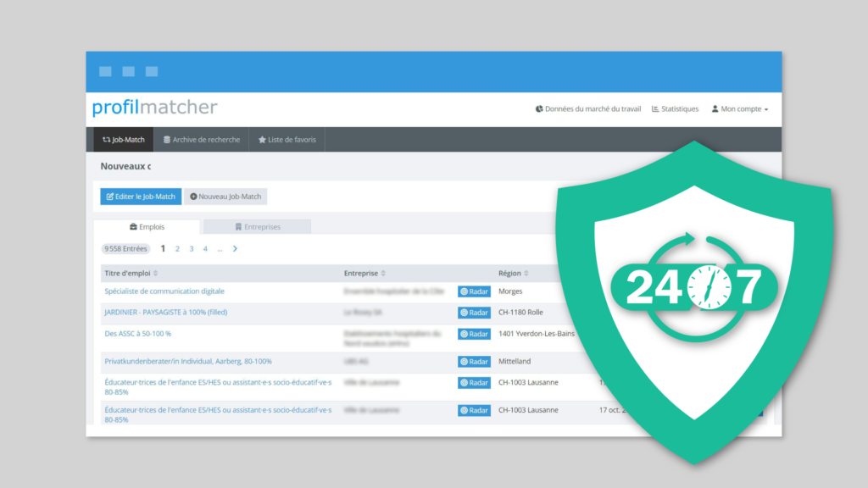Open Données du marché du travail
The height and width of the screenshot is (488, 868).
[x=588, y=109]
